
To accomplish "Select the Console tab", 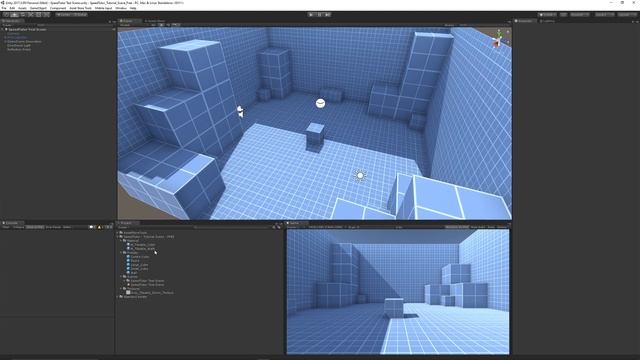I will click(12, 223).
